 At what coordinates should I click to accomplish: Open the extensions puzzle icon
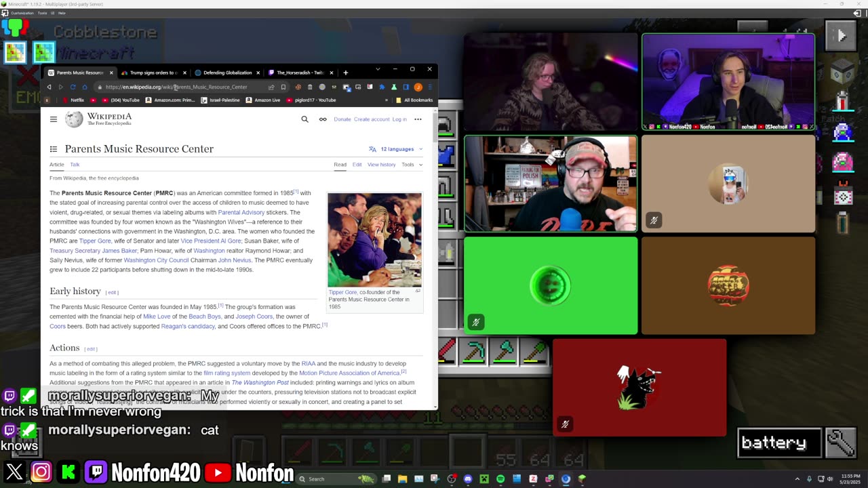pos(382,87)
